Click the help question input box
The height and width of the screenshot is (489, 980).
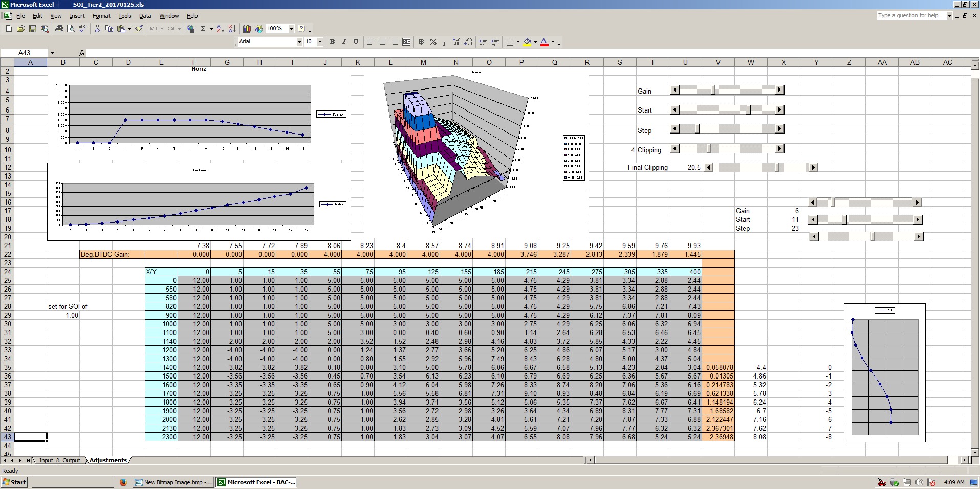coord(911,15)
